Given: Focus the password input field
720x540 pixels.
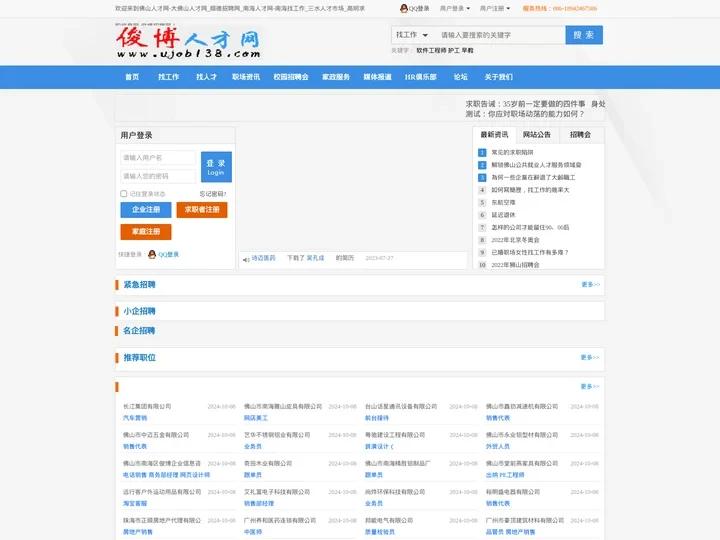Looking at the screenshot, I should (158, 176).
